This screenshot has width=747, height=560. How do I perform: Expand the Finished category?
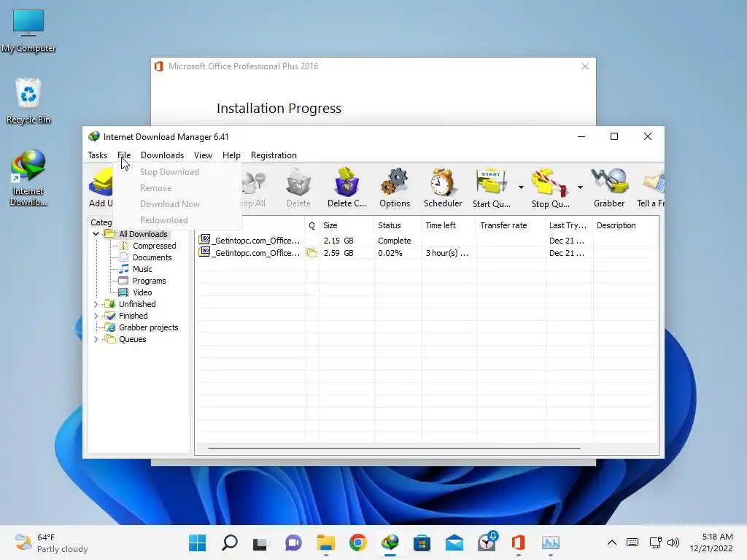(96, 316)
